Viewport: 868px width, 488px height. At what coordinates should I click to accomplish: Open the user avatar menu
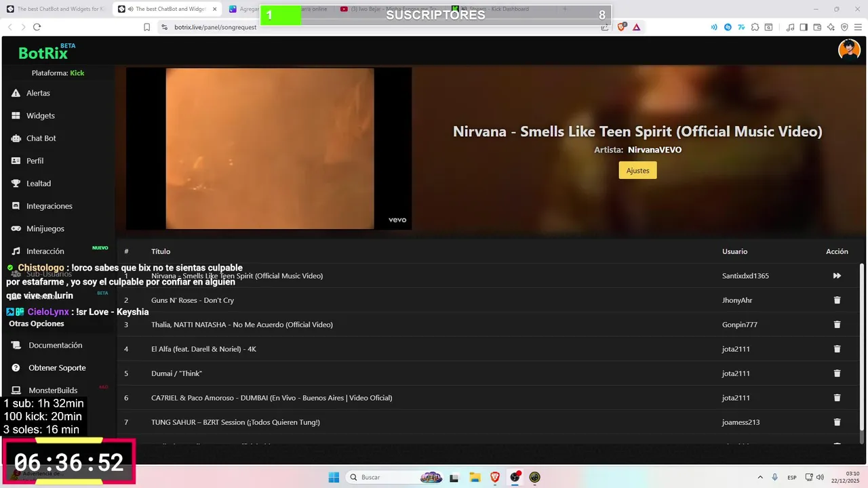click(849, 50)
